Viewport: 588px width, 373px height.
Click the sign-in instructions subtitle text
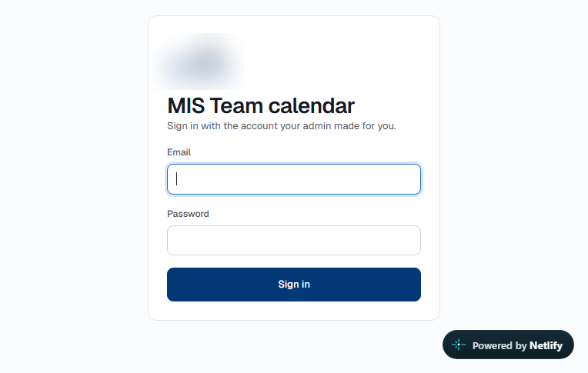point(281,126)
